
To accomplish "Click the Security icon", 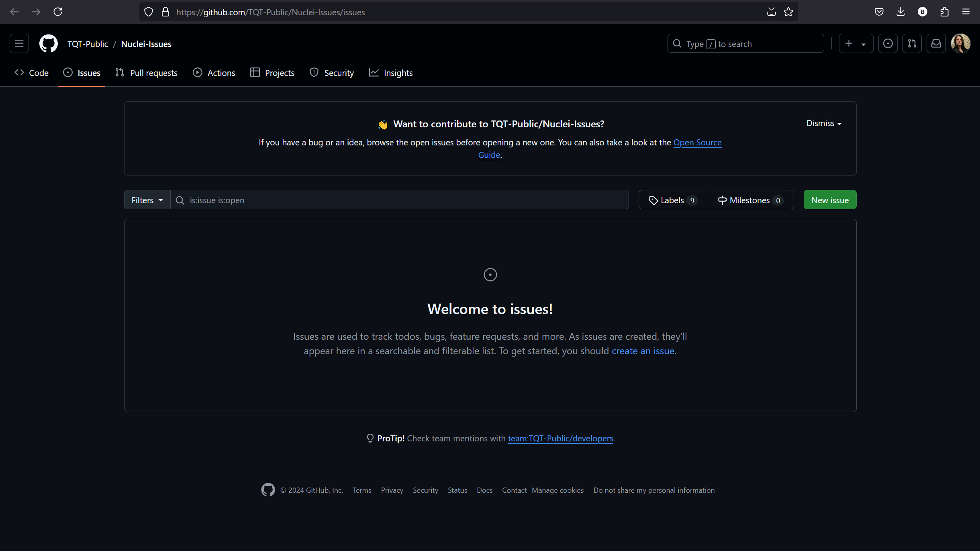I will 314,72.
